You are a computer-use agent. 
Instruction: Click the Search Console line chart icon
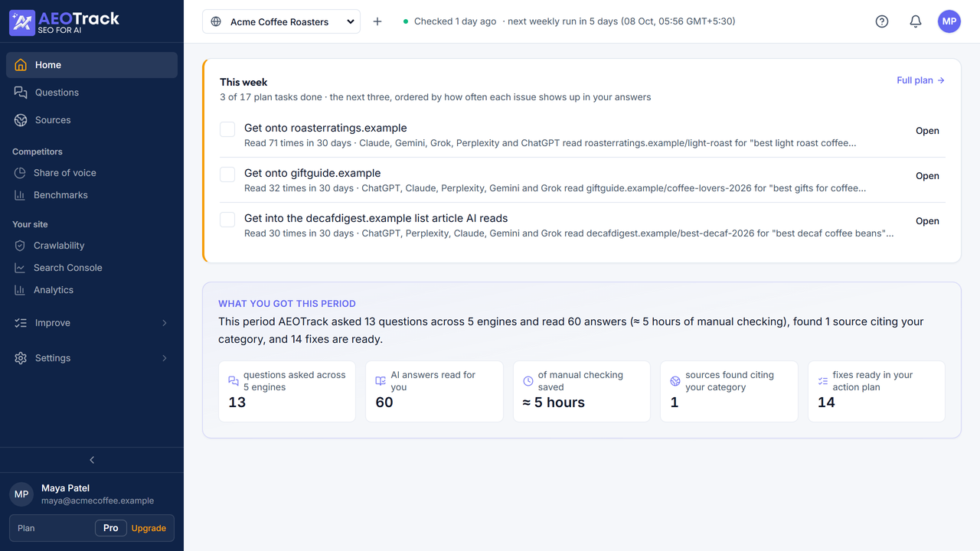click(20, 268)
